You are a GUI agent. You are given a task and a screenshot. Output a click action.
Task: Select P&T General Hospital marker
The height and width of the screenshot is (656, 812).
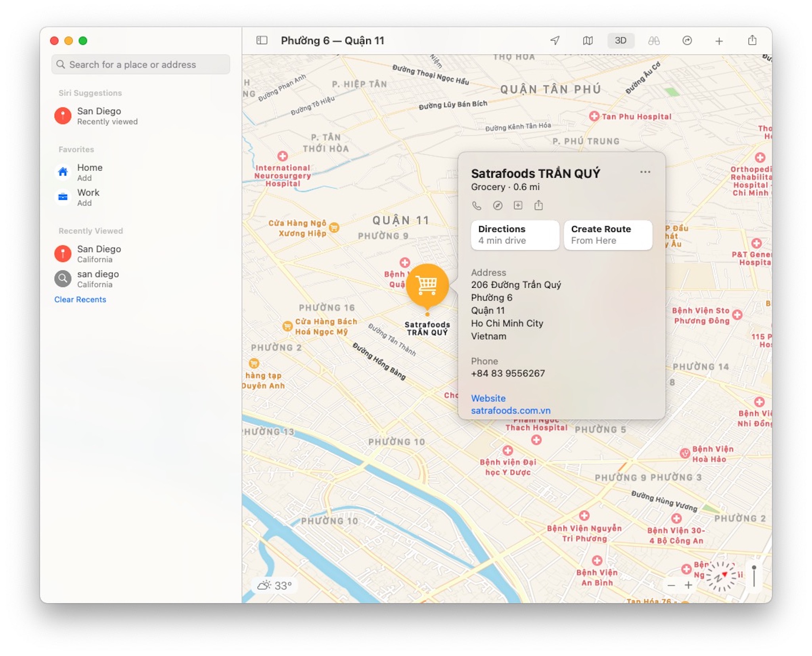pyautogui.click(x=756, y=243)
